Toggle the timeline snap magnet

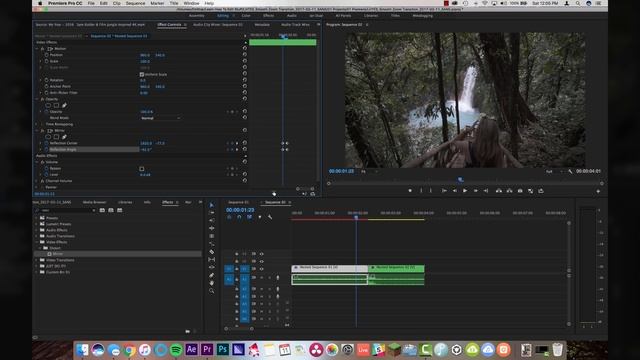coord(239,217)
